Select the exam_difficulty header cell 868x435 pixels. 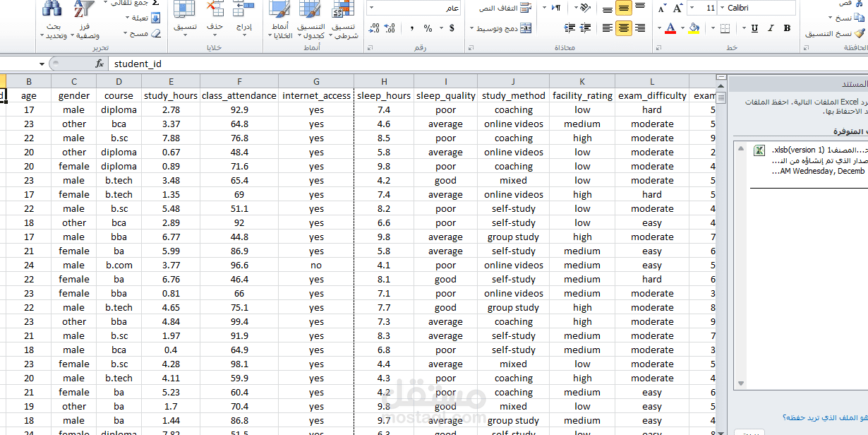point(652,95)
